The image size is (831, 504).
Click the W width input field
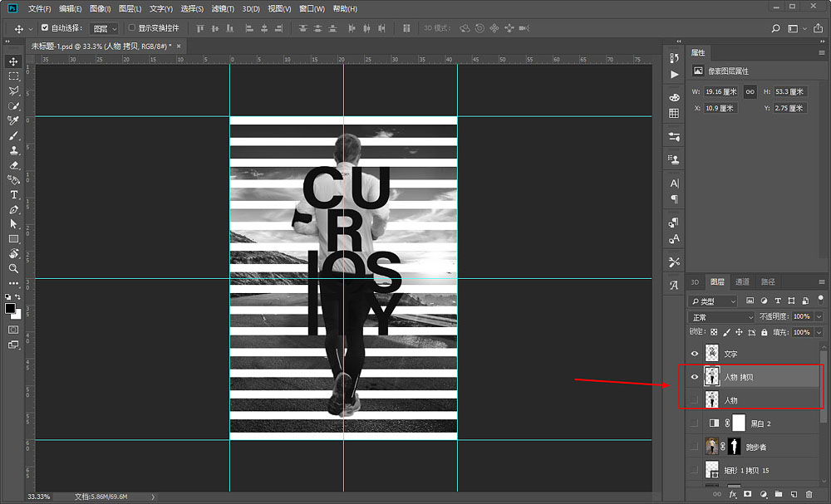[x=720, y=91]
